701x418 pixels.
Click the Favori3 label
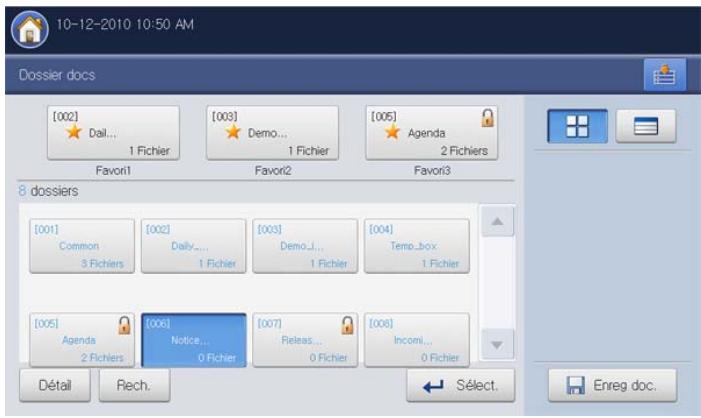[432, 171]
